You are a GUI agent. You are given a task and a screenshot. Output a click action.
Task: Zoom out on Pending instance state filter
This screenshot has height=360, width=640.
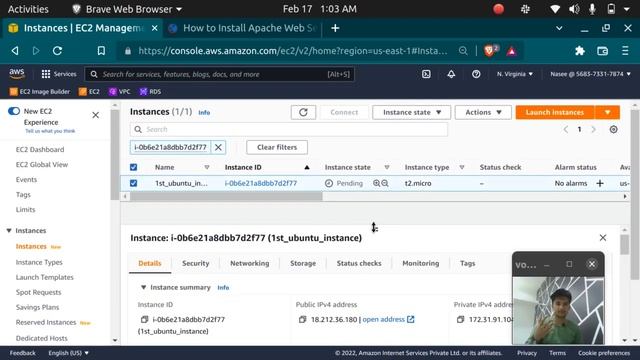[x=384, y=183]
